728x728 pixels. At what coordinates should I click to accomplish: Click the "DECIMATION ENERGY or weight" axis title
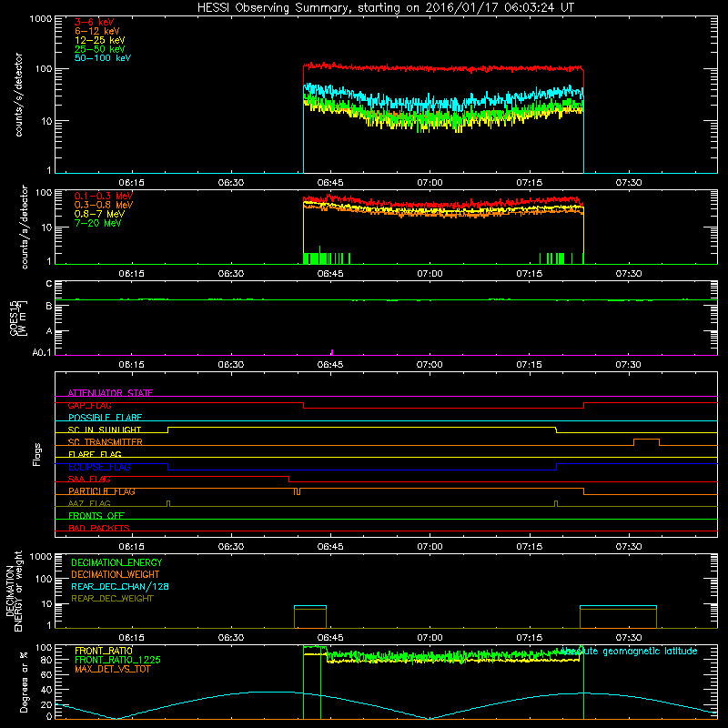click(15, 591)
